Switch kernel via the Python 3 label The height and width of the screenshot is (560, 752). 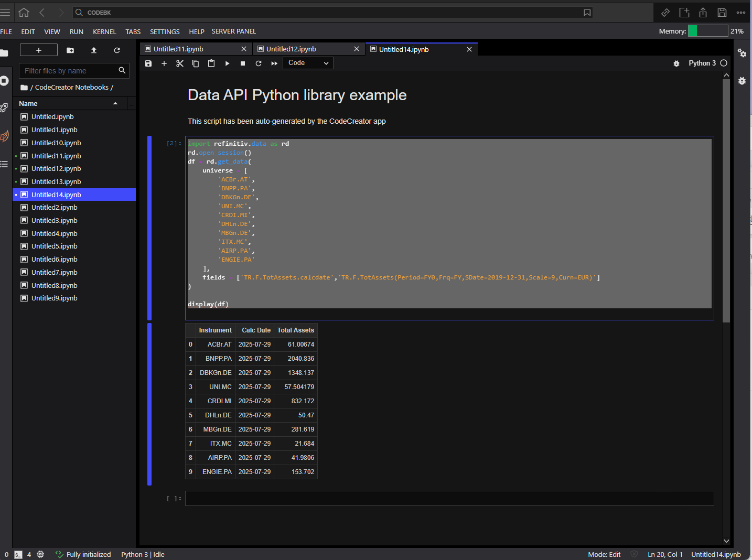[x=702, y=63]
